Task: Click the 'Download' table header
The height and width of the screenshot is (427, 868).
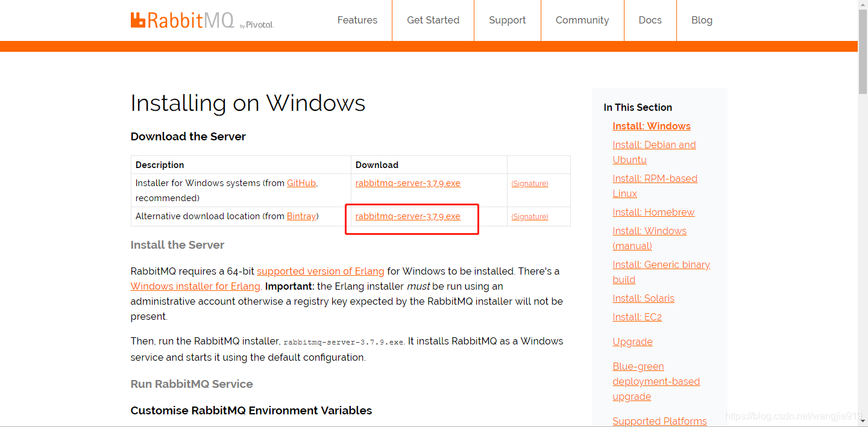Action: (x=377, y=165)
